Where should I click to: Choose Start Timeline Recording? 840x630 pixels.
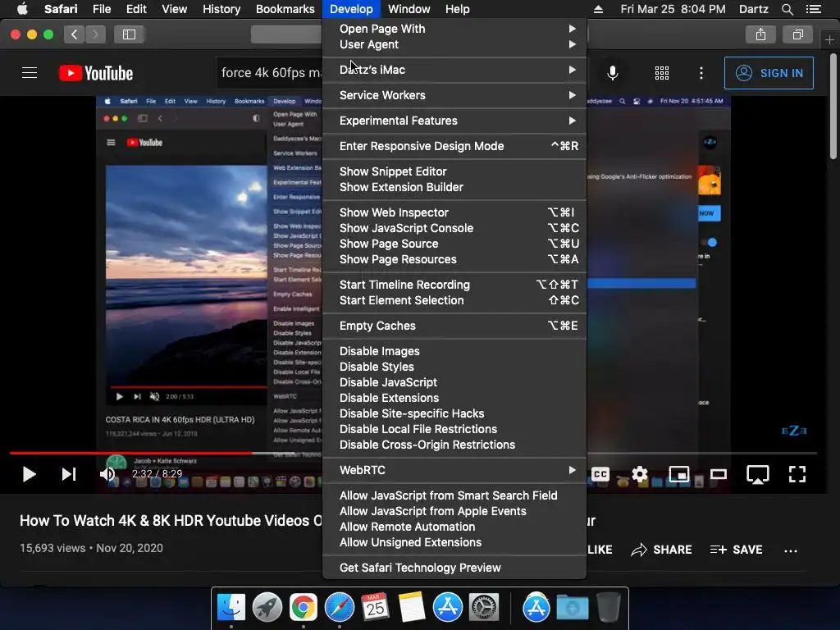(454, 285)
